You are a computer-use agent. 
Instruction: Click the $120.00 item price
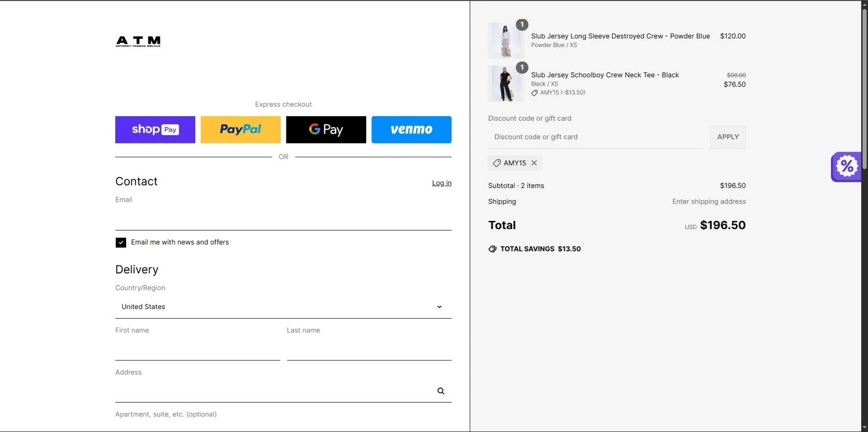(733, 36)
